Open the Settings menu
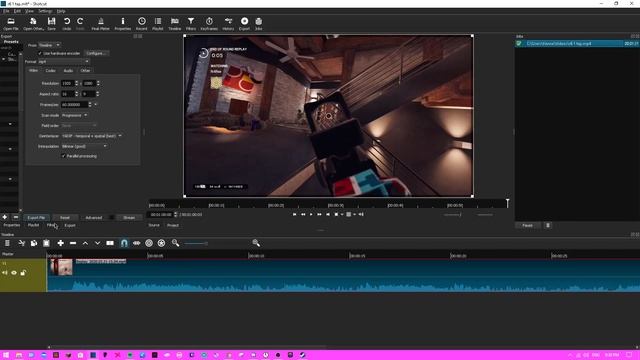This screenshot has width=640, height=360. (x=45, y=11)
